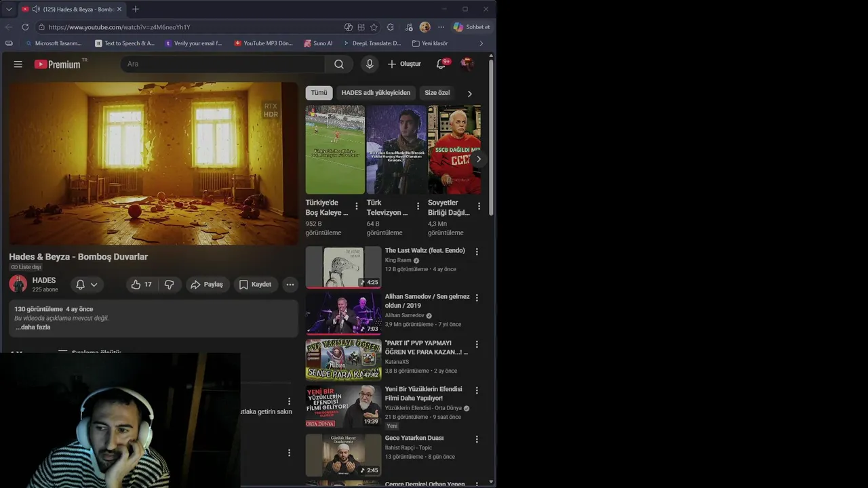The height and width of the screenshot is (488, 868).
Task: Open the Sohbet et Copilot button
Action: point(472,27)
